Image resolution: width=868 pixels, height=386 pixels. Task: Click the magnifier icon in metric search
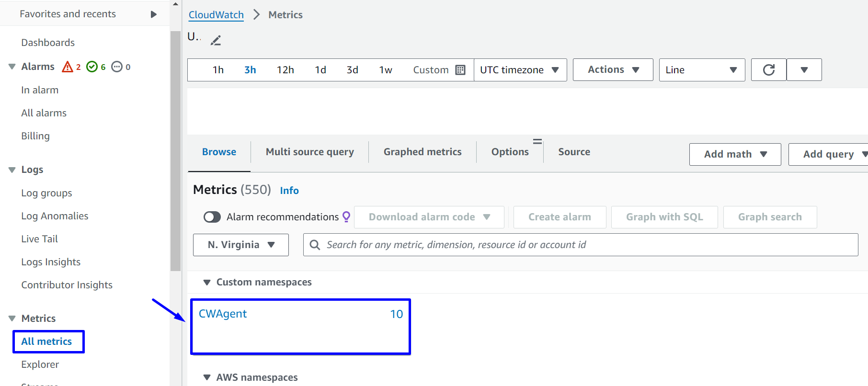tap(315, 245)
